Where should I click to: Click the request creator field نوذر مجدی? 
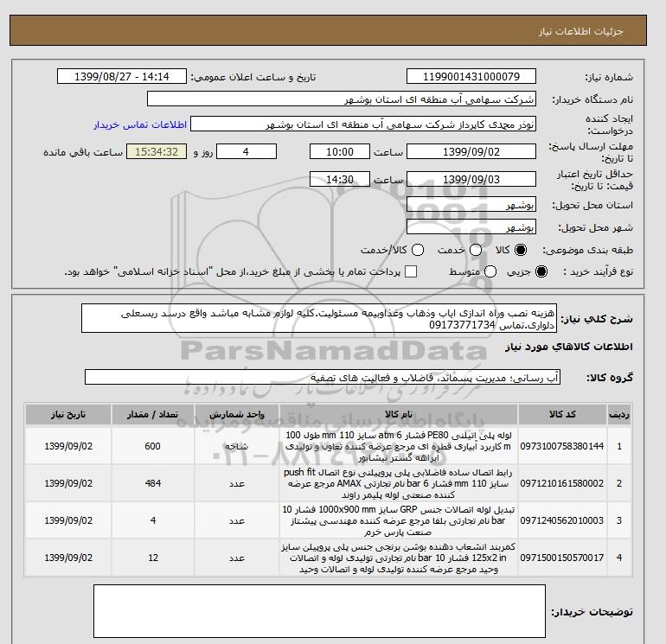pos(363,124)
